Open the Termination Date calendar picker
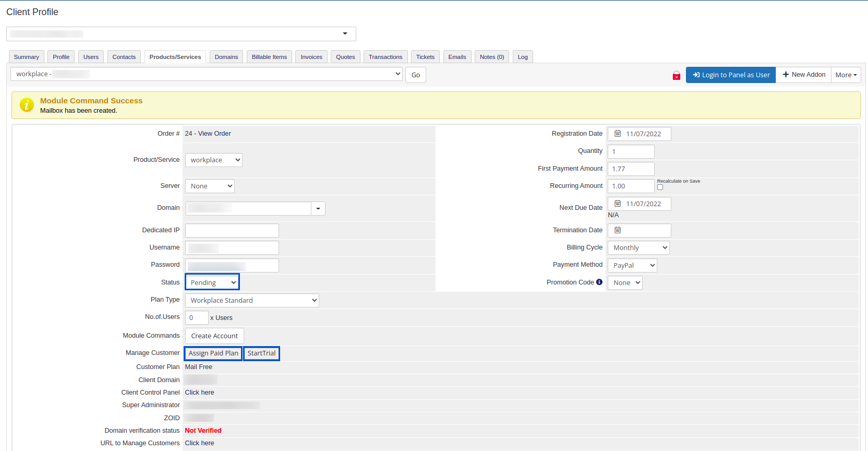 [618, 230]
